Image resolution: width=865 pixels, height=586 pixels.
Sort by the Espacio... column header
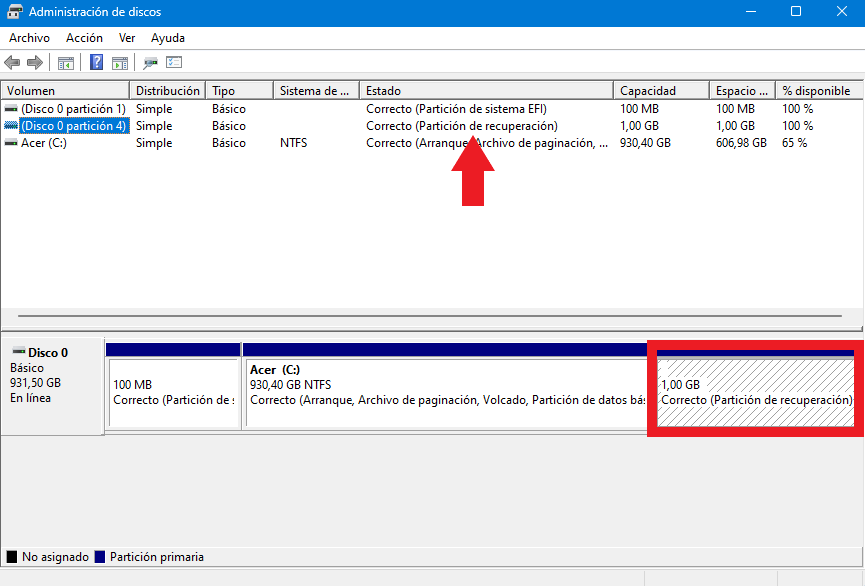743,90
